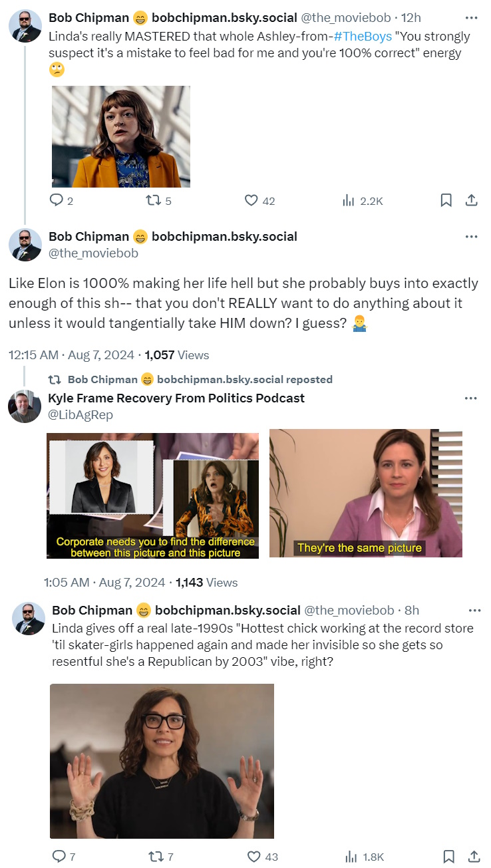Bookmark the first tweet

pos(446,200)
